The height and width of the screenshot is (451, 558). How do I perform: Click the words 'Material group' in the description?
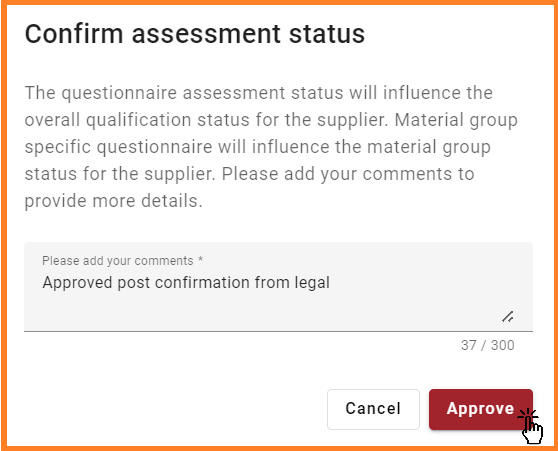[x=456, y=120]
